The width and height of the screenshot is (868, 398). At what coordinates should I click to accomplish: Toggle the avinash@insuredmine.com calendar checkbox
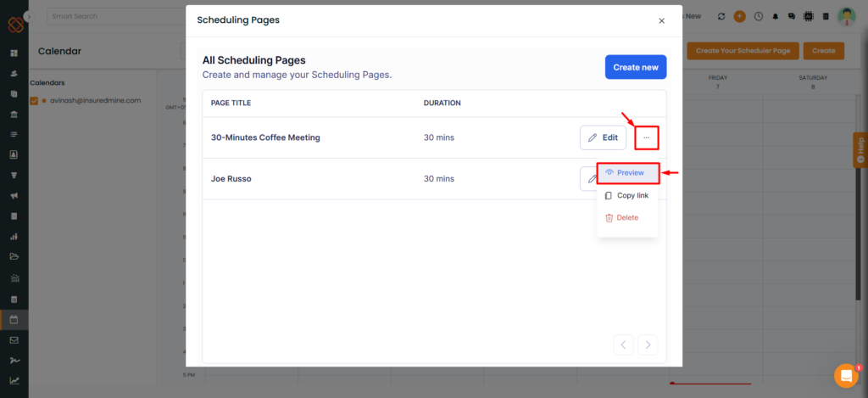click(x=34, y=101)
